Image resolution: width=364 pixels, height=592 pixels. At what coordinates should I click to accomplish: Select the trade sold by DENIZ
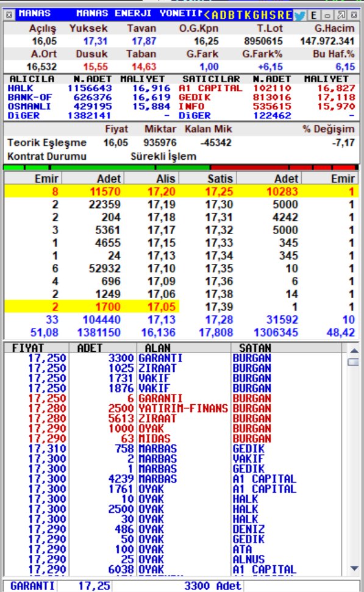pos(174,529)
